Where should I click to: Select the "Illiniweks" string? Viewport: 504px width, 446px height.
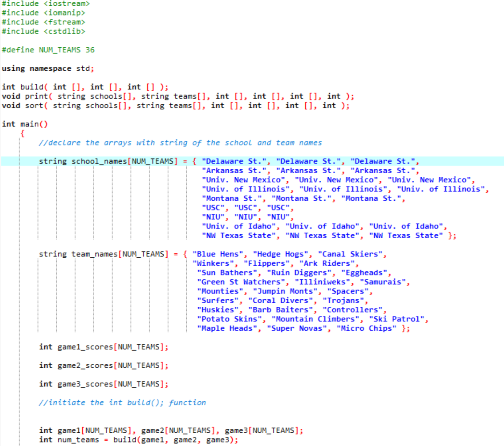pos(323,282)
